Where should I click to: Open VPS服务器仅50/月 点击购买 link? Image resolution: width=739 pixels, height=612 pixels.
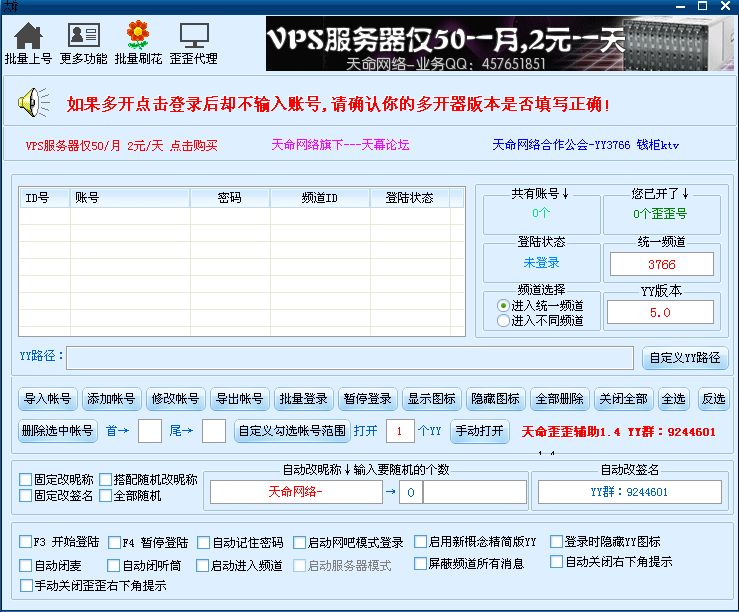click(122, 146)
